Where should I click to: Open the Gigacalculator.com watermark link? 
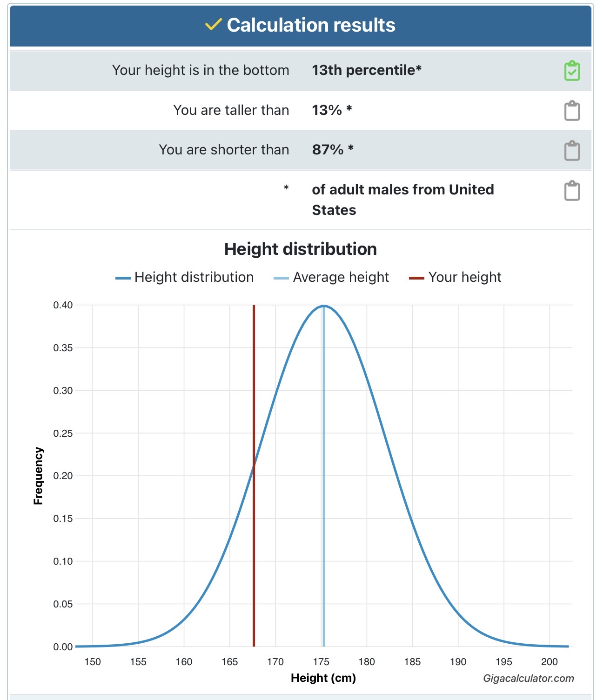pos(528,678)
